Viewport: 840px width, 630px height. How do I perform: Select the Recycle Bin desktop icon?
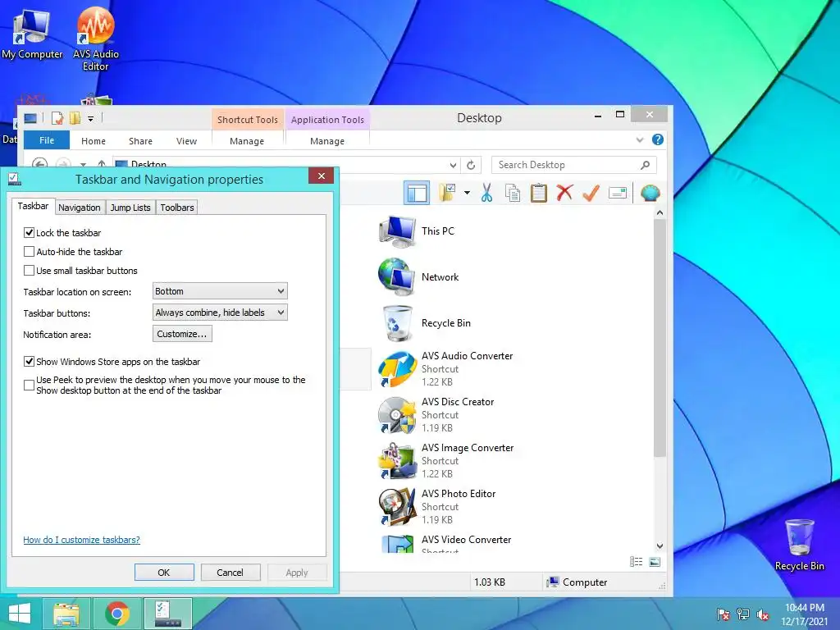pos(799,545)
